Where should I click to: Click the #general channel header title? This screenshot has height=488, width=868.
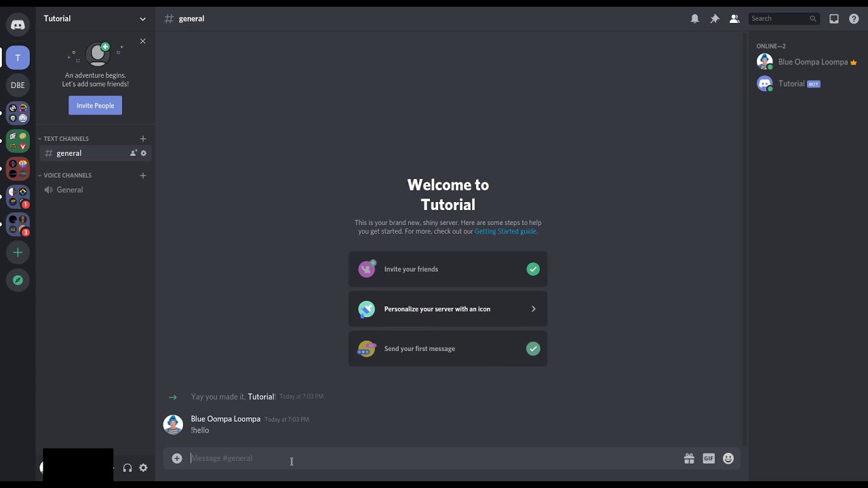191,19
